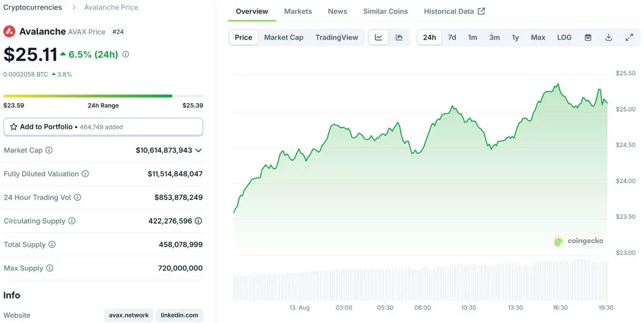
Task: Open the Similar Coins tab
Action: 386,11
